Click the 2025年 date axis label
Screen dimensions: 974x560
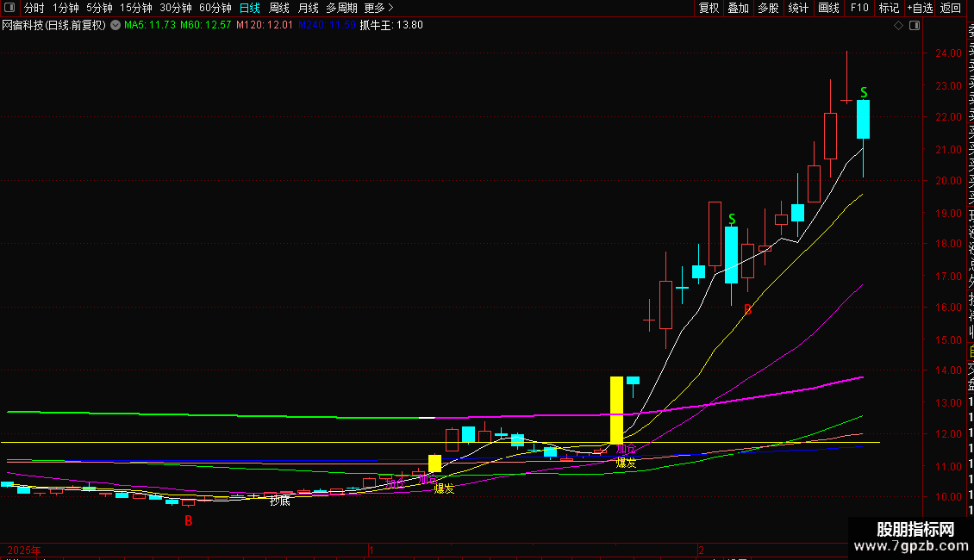24,550
